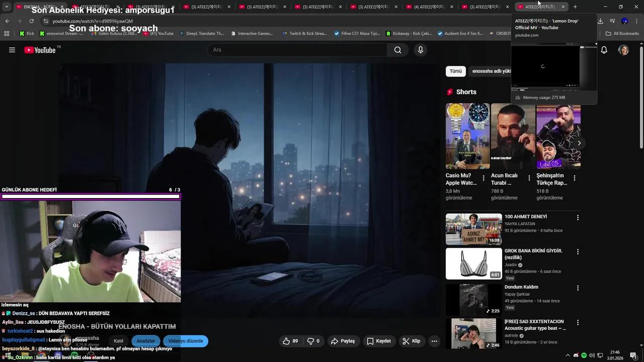644x362 pixels.
Task: Open the DeepL Translate bookmark
Action: 201,34
